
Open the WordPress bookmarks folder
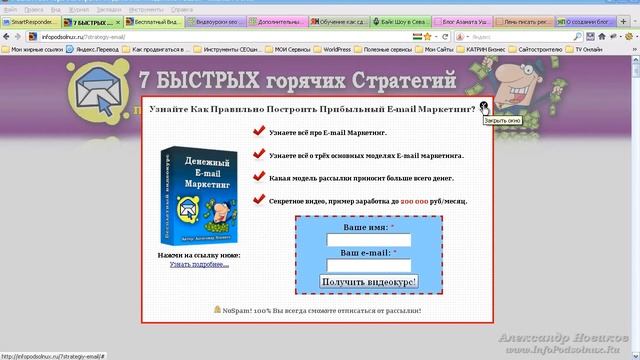pyautogui.click(x=332, y=49)
